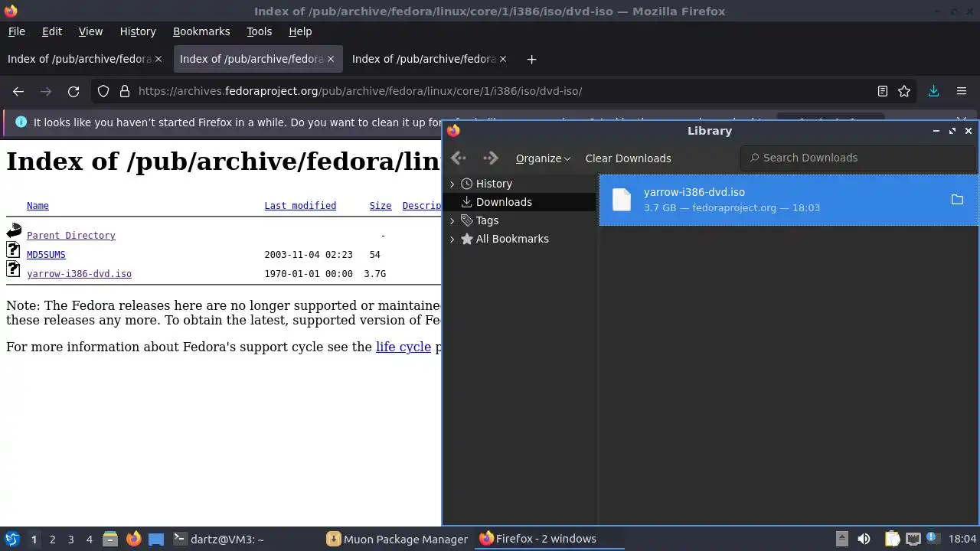Open Muon Package Manager from the taskbar
The height and width of the screenshot is (551, 980).
point(397,539)
